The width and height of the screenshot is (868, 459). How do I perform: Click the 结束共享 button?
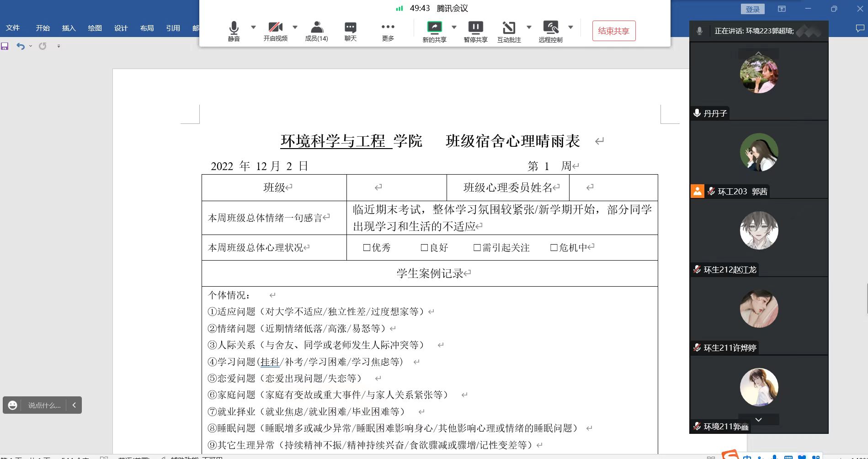tap(613, 31)
